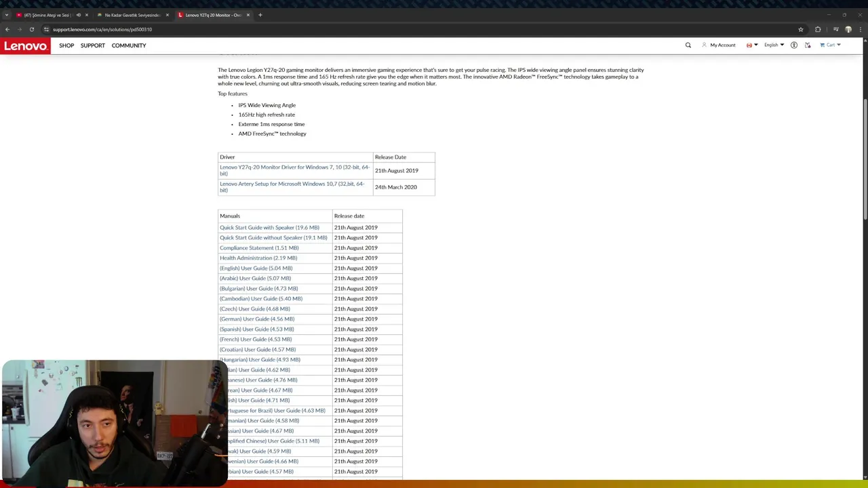The height and width of the screenshot is (488, 868).
Task: Open Quick Start Guide with Speaker link
Action: (x=269, y=228)
